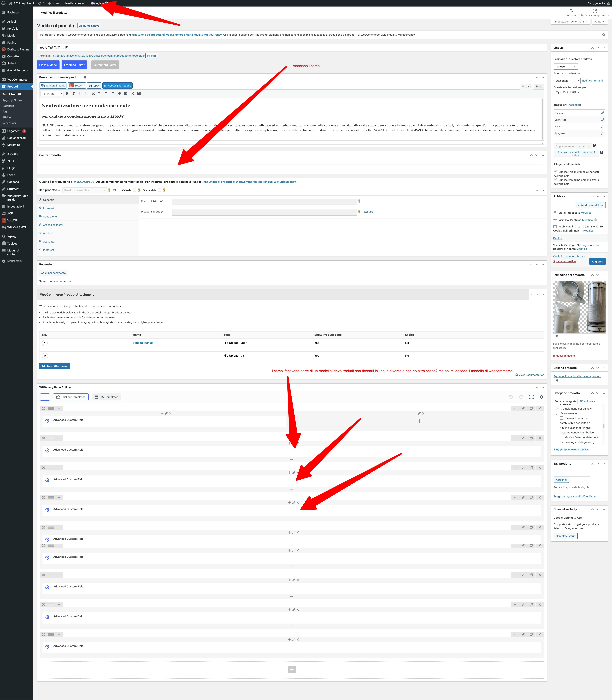Screen dimensions: 612x700
Task: Toggle Duplica i file multimediali checkbox
Action: click(555, 172)
